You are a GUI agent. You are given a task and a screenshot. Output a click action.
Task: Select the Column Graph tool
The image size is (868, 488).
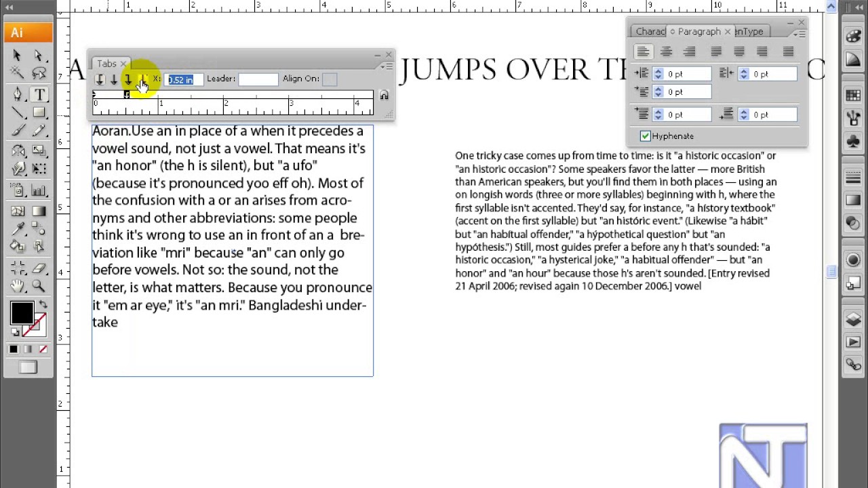(39, 191)
